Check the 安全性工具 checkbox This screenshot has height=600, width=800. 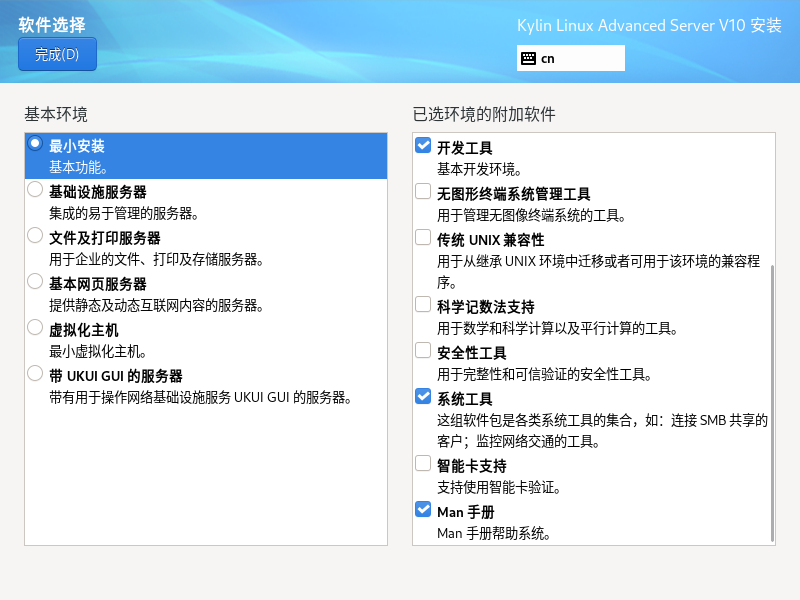point(423,351)
